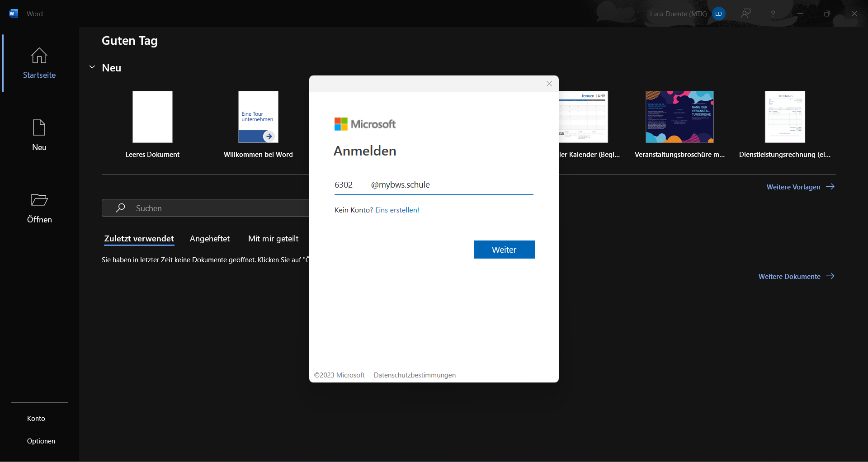Click the arrow icon on the Eine Tour thumbnail
This screenshot has height=462, width=868.
coord(269,136)
